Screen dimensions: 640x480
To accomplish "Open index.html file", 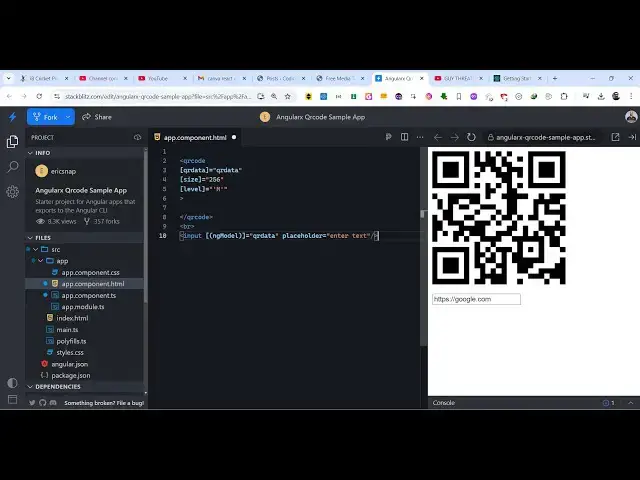I will click(72, 318).
